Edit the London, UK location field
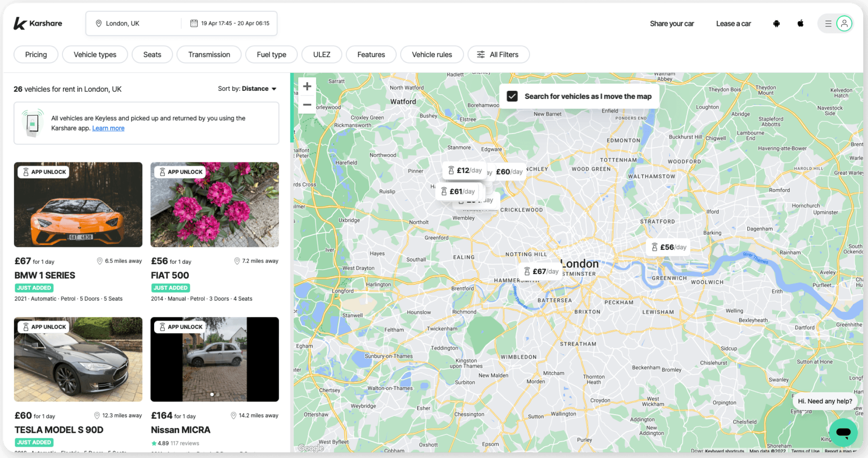 (x=133, y=23)
